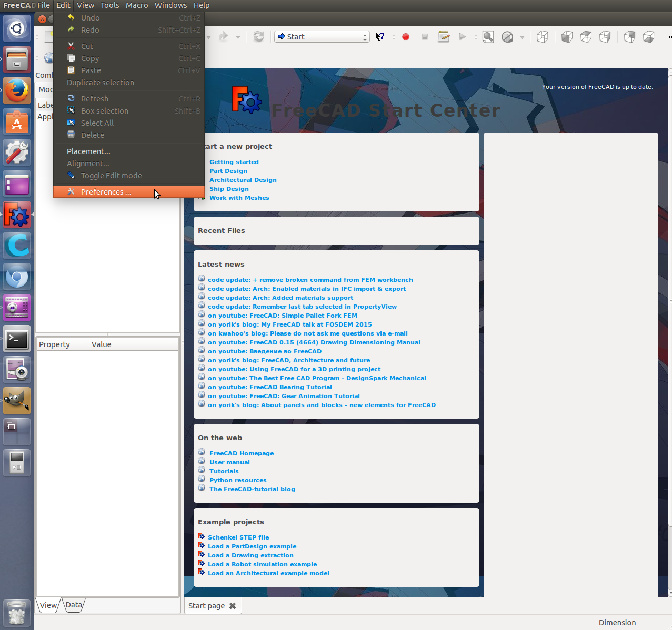
Task: Launch Firefox from the Ubuntu dock
Action: click(17, 91)
